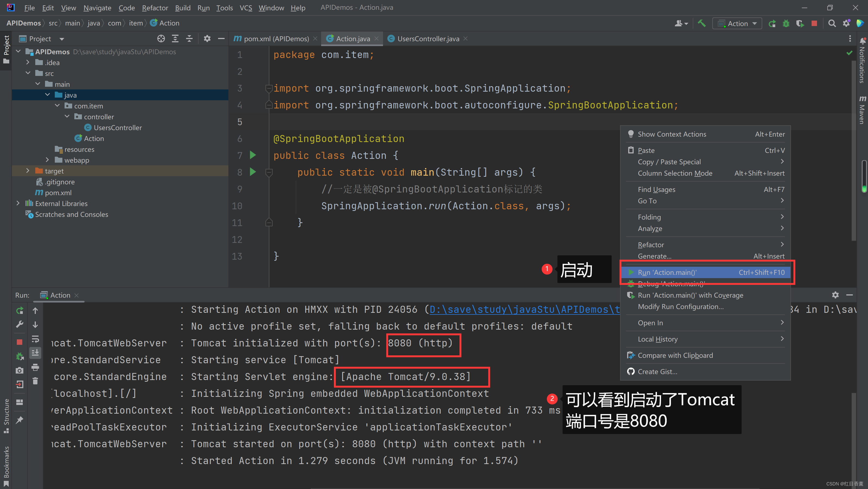Screen dimensions: 868x489
Task: Collapse the controller package node
Action: [67, 117]
